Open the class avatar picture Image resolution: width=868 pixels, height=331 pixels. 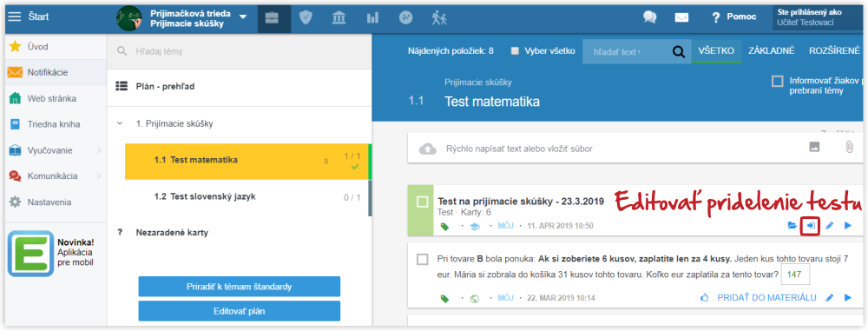129,18
